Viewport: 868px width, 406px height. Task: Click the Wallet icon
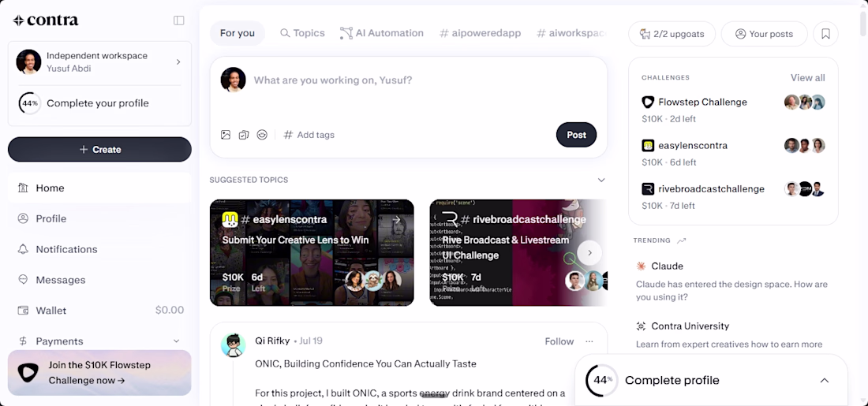[23, 311]
